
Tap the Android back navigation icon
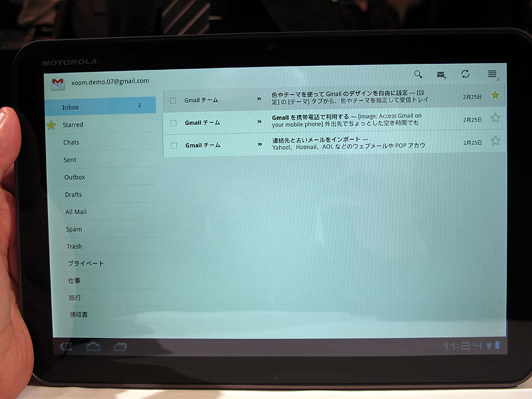66,346
